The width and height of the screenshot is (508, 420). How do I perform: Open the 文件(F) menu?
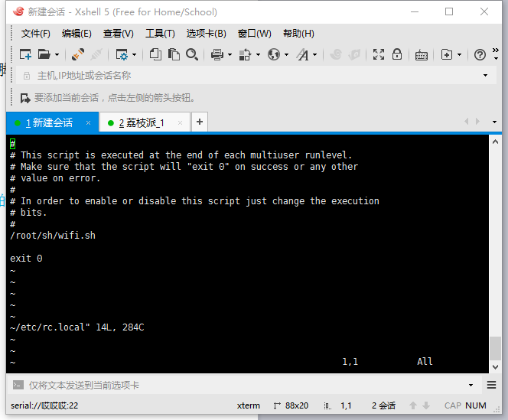(36, 34)
